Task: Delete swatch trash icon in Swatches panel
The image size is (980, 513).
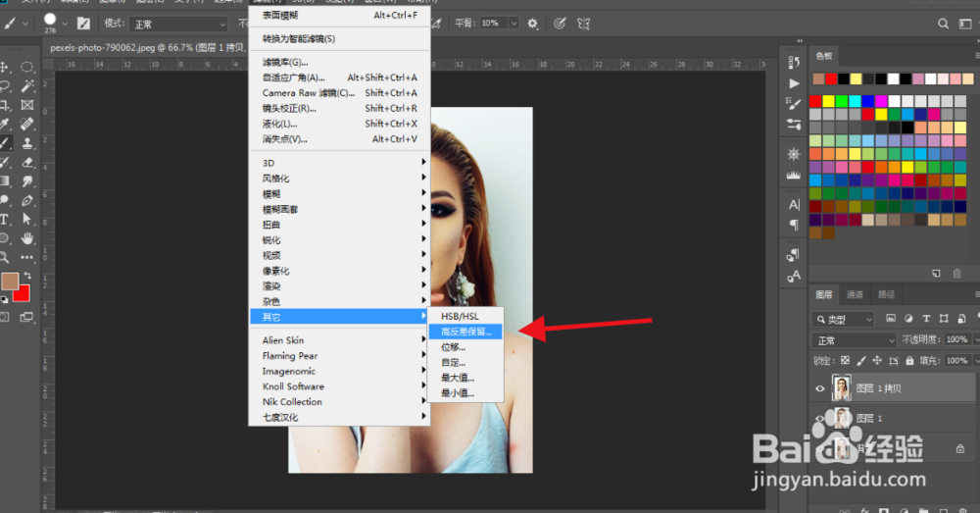Action: point(956,274)
